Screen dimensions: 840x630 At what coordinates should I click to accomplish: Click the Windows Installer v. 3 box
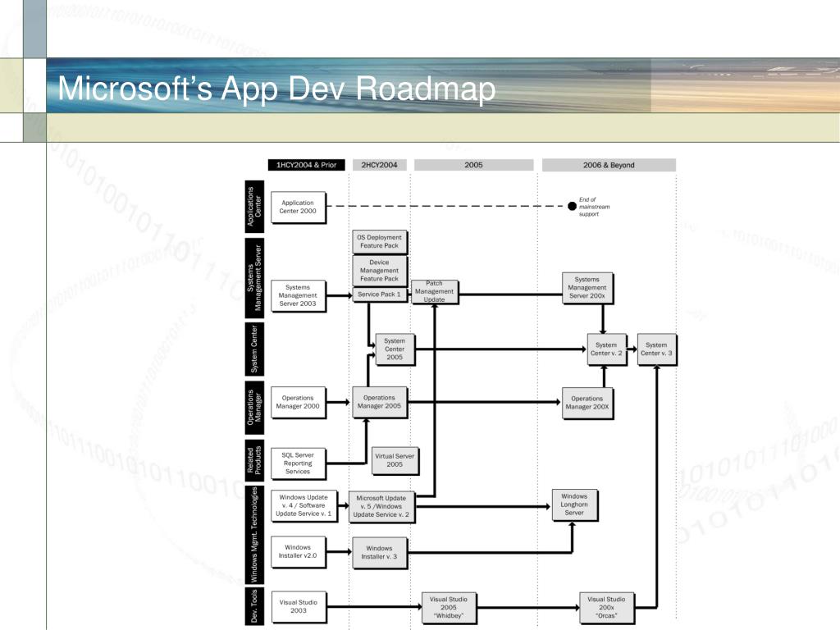pyautogui.click(x=379, y=553)
